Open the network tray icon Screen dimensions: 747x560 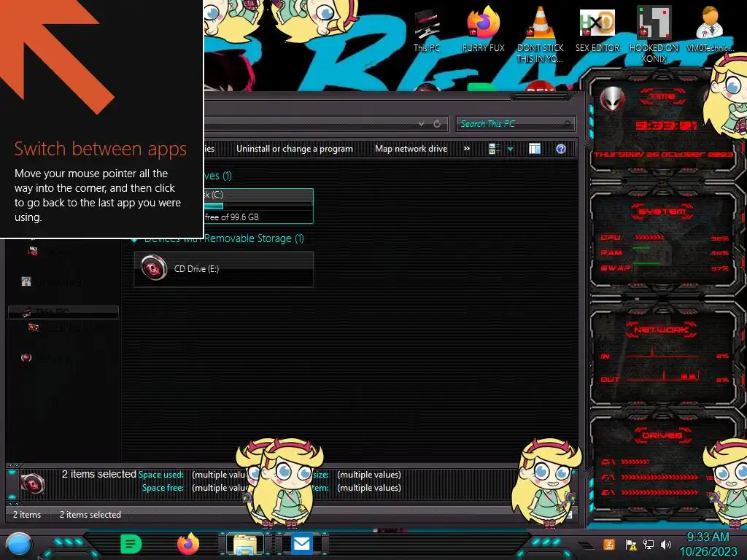pyautogui.click(x=649, y=544)
